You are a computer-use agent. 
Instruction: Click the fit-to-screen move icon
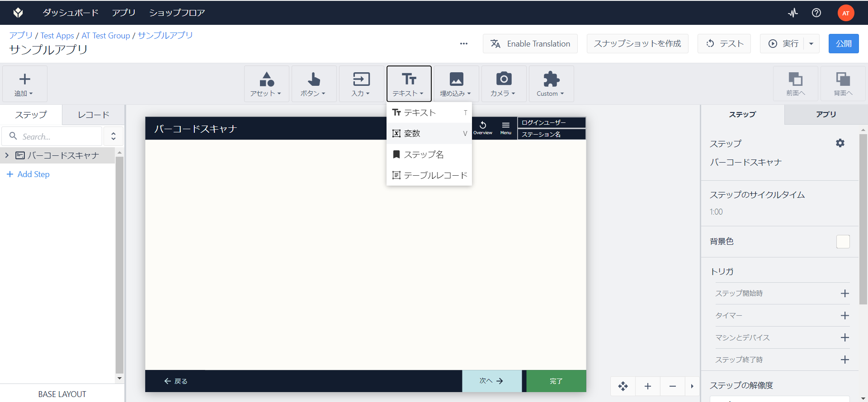tap(623, 386)
